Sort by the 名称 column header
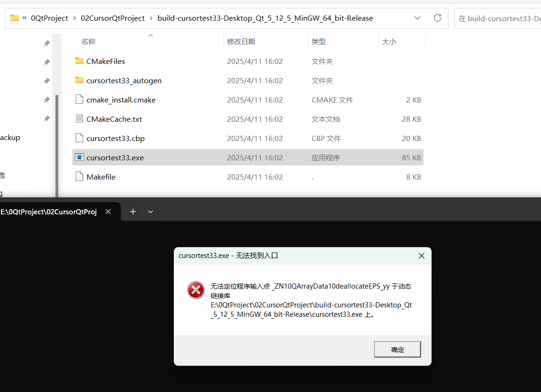Image resolution: width=541 pixels, height=392 pixels. point(88,41)
